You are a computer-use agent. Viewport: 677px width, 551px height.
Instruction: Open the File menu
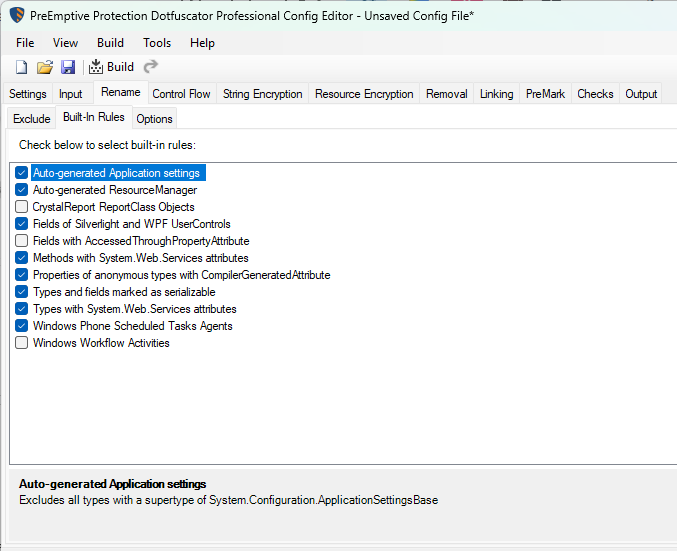pyautogui.click(x=25, y=43)
